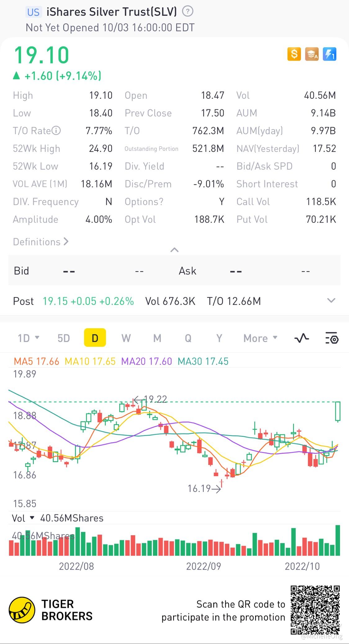Open the chart indicator wave icon
This screenshot has width=349, height=644.
click(x=302, y=338)
